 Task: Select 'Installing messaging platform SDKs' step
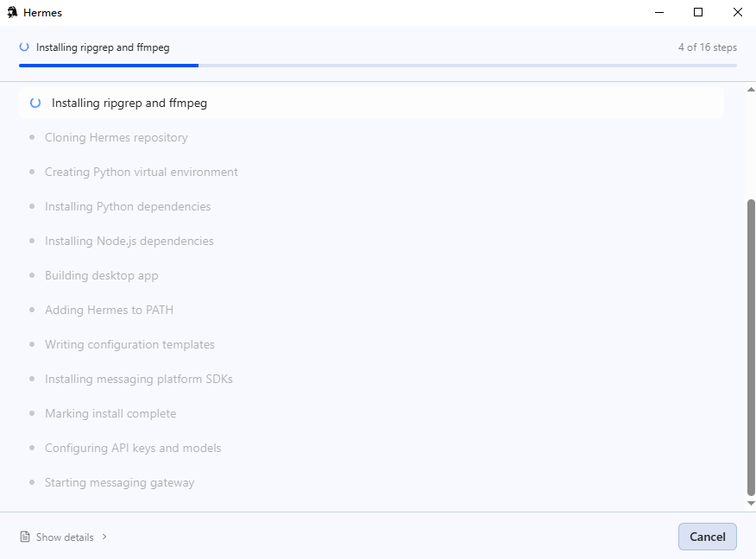point(139,380)
